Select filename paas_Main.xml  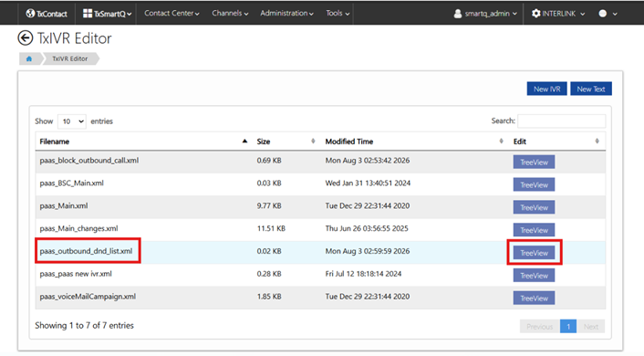[x=64, y=205]
